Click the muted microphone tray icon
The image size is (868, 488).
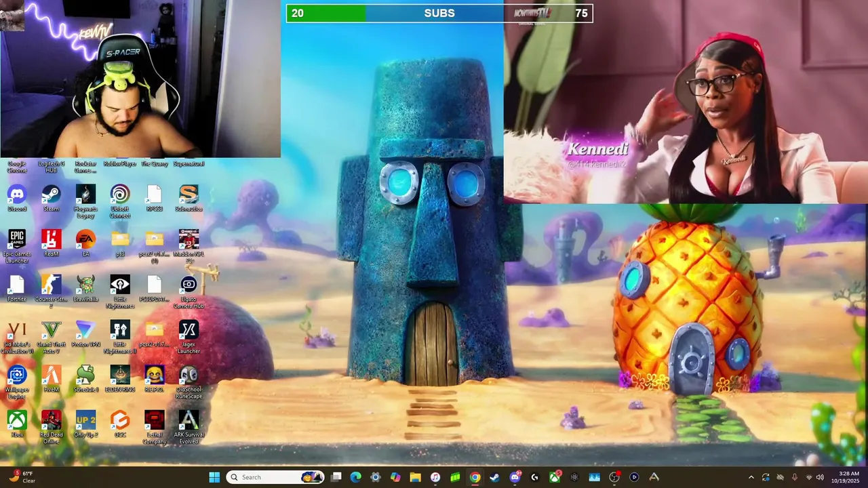[x=794, y=477]
